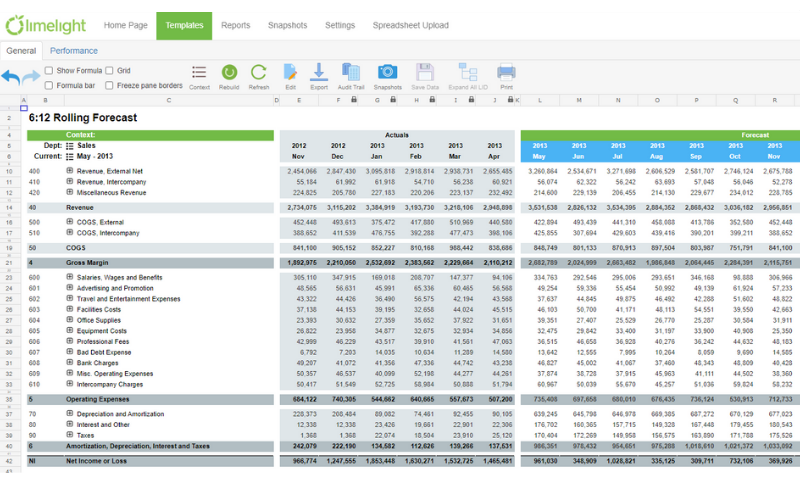Viewport: 800px width, 481px height.
Task: Select the Templates menu tab
Action: [184, 26]
